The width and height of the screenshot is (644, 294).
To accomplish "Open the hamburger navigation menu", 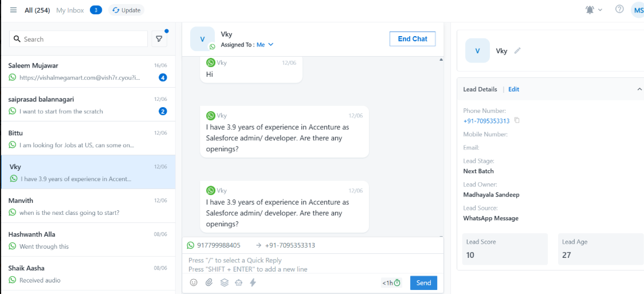I will (14, 10).
